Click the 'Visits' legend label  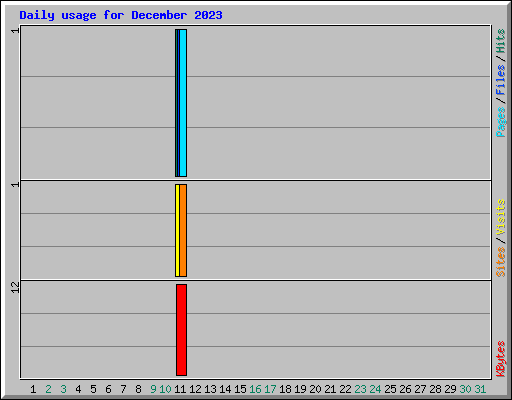500,217
